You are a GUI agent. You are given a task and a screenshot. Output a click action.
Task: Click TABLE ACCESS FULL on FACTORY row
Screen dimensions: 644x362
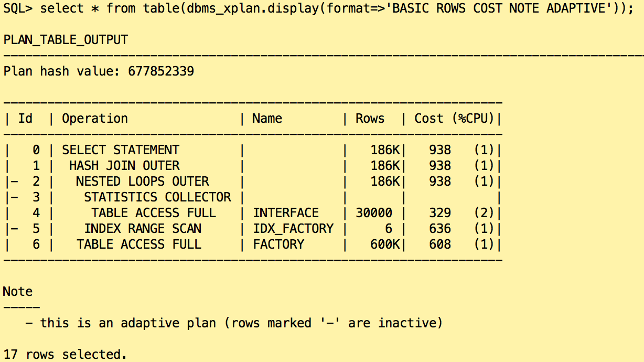pos(139,244)
